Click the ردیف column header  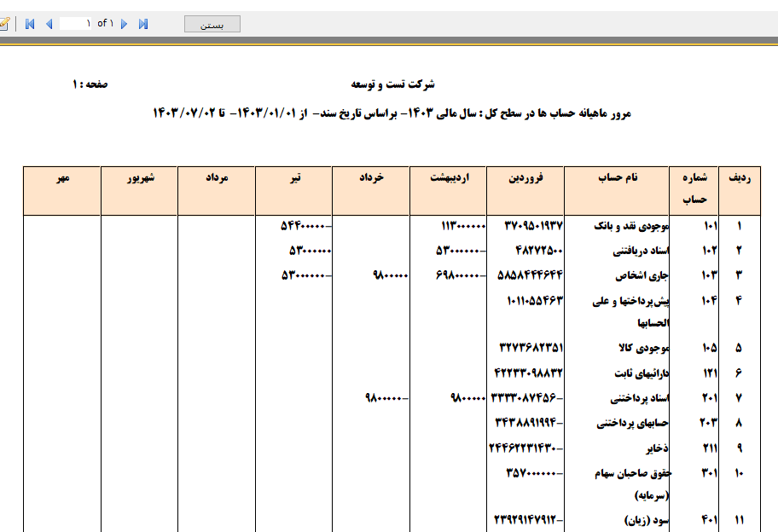coord(740,191)
